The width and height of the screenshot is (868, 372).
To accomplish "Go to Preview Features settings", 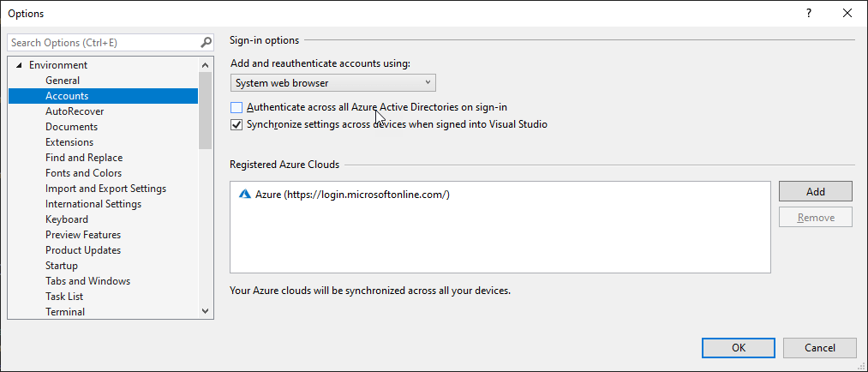I will [x=83, y=235].
